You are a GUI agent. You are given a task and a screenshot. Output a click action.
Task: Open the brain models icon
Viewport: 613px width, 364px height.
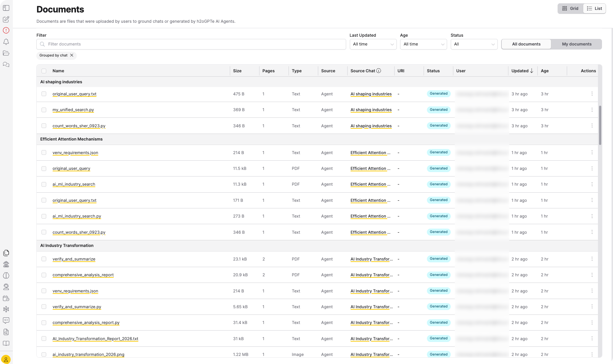click(x=6, y=276)
